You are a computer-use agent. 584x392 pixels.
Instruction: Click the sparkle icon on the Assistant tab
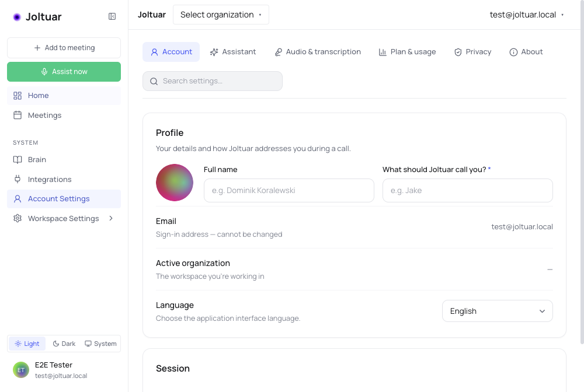click(214, 52)
